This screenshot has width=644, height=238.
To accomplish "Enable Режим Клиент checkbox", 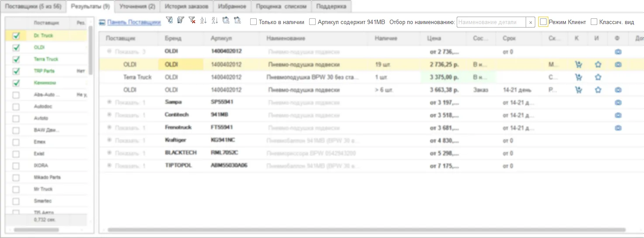I will (543, 22).
